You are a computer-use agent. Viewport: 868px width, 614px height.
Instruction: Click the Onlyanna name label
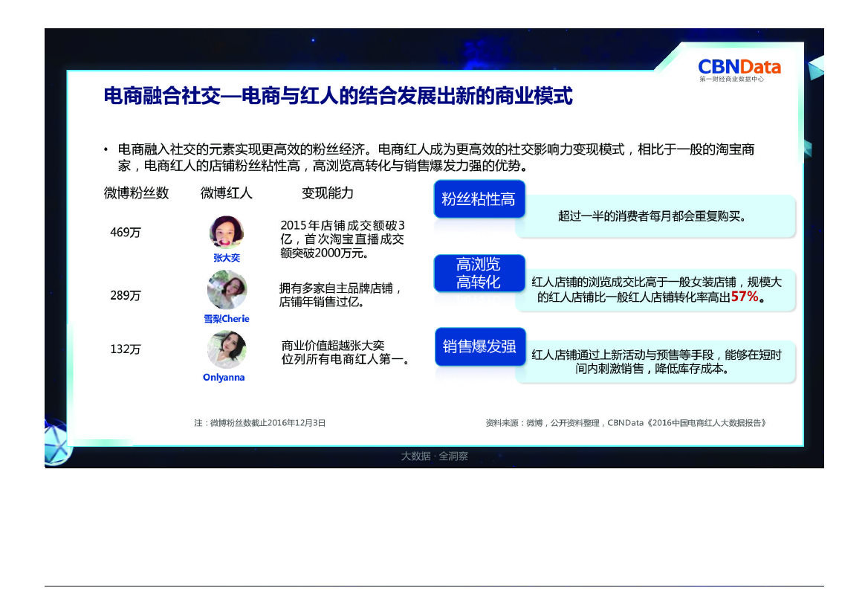(224, 378)
